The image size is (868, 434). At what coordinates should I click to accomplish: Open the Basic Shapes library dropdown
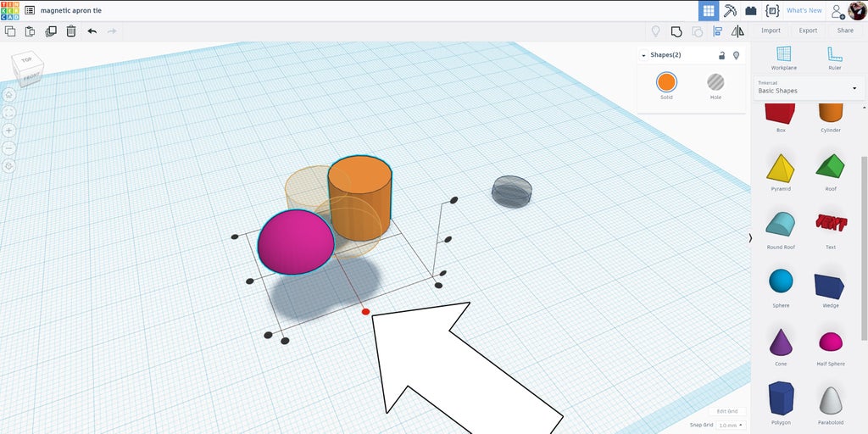coord(808,87)
